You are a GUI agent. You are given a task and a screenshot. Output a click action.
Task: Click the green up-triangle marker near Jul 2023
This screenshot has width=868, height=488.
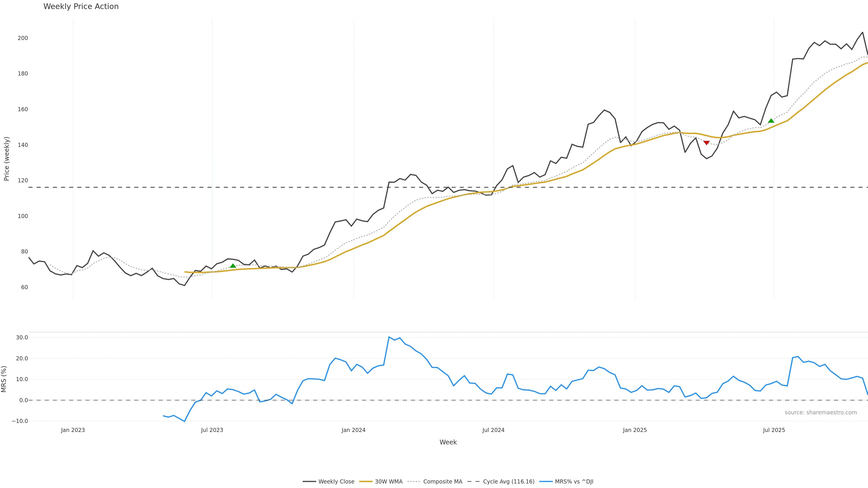(x=233, y=266)
